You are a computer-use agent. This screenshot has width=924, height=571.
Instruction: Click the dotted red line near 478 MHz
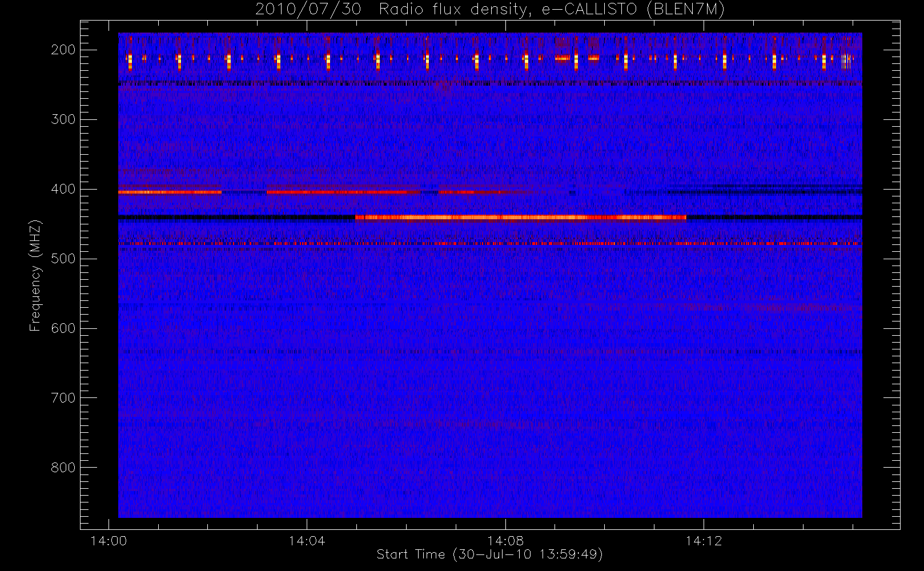click(490, 244)
